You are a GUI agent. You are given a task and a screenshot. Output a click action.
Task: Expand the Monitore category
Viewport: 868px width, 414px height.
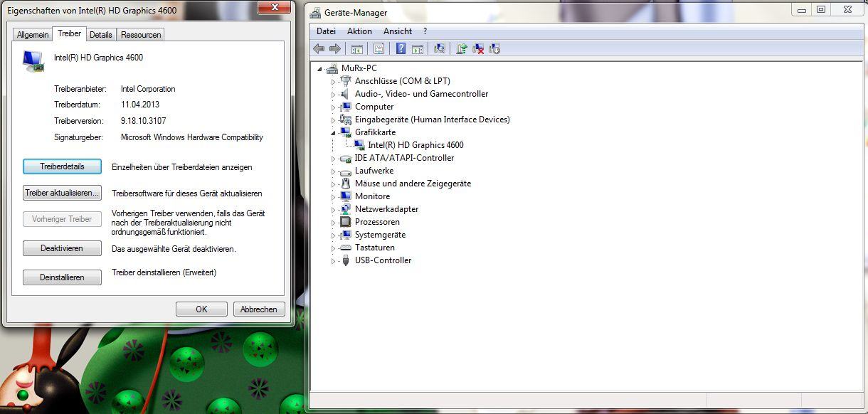tap(333, 197)
